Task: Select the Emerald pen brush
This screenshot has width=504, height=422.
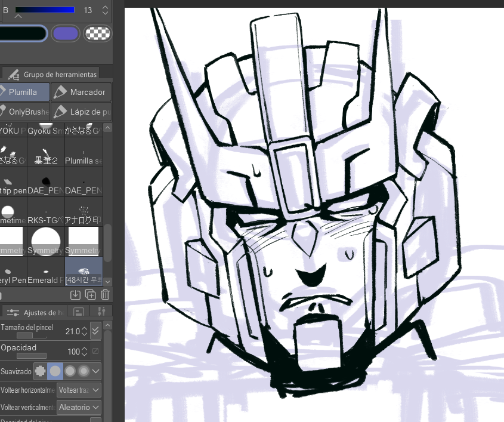Action: [x=46, y=272]
